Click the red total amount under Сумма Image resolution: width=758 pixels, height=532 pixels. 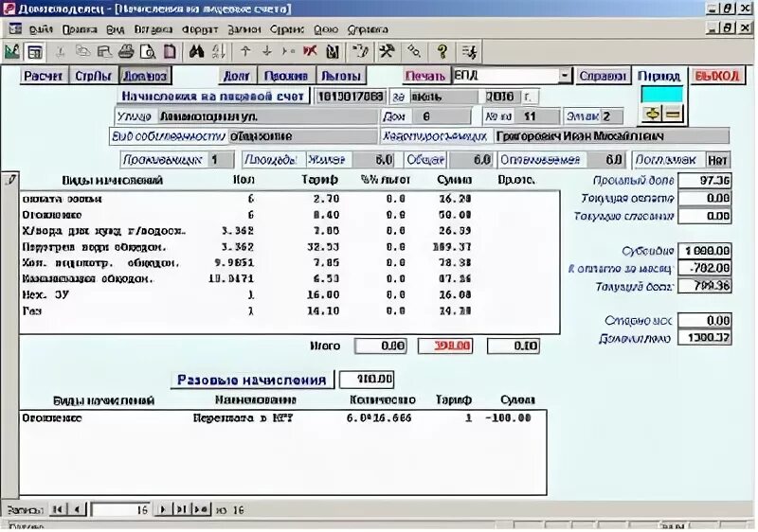click(445, 346)
